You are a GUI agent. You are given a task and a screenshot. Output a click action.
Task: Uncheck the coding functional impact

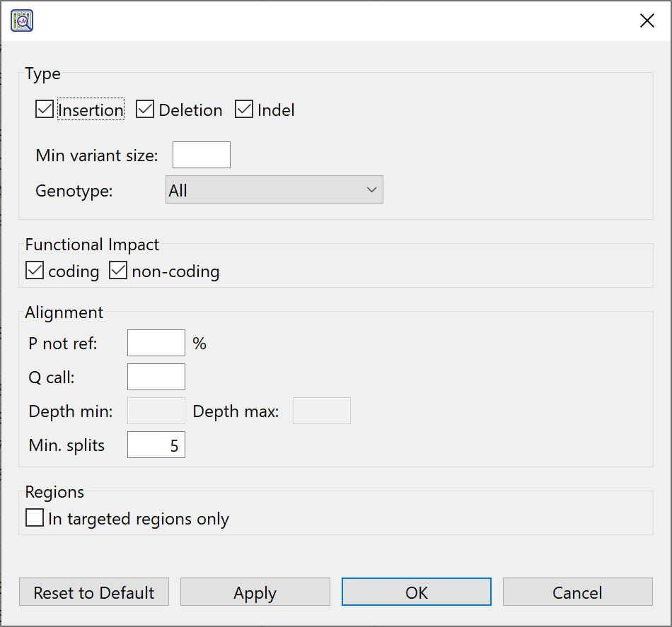coord(35,271)
